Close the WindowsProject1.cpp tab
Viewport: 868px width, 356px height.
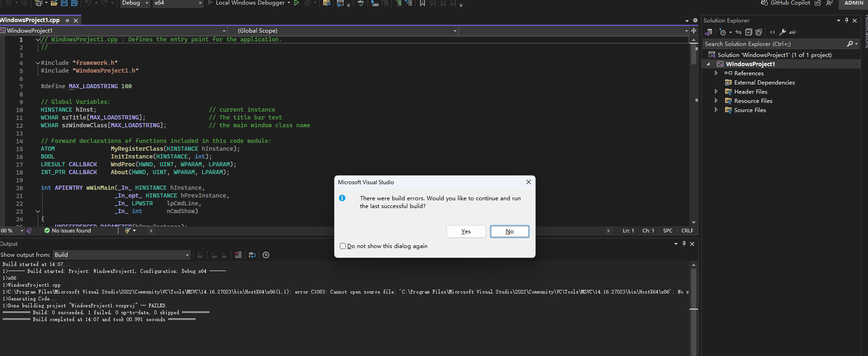pos(76,20)
